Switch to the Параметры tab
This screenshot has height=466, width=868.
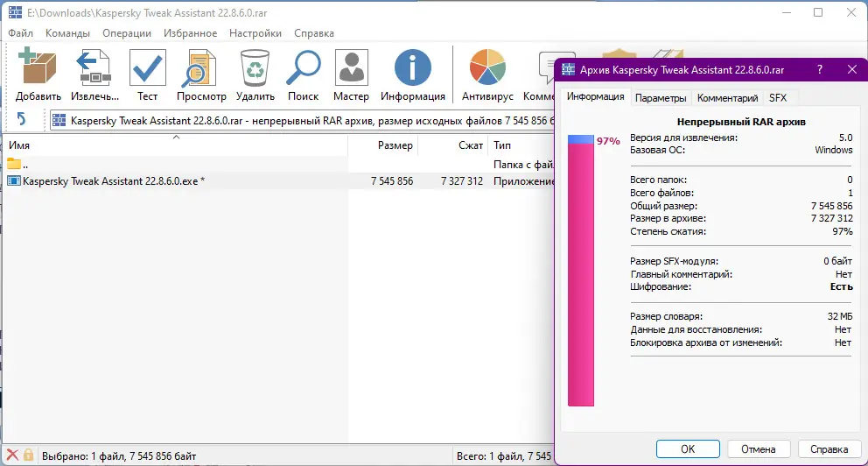click(x=661, y=98)
